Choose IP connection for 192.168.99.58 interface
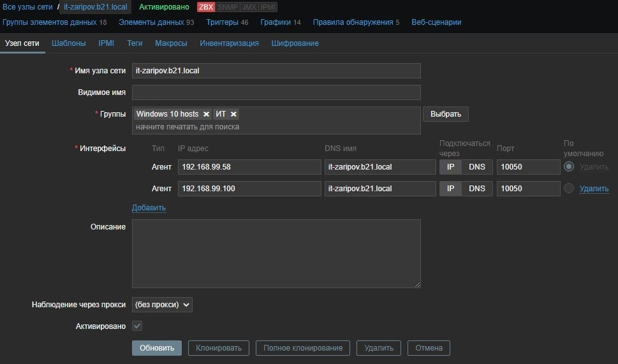618x364 pixels. pos(450,167)
